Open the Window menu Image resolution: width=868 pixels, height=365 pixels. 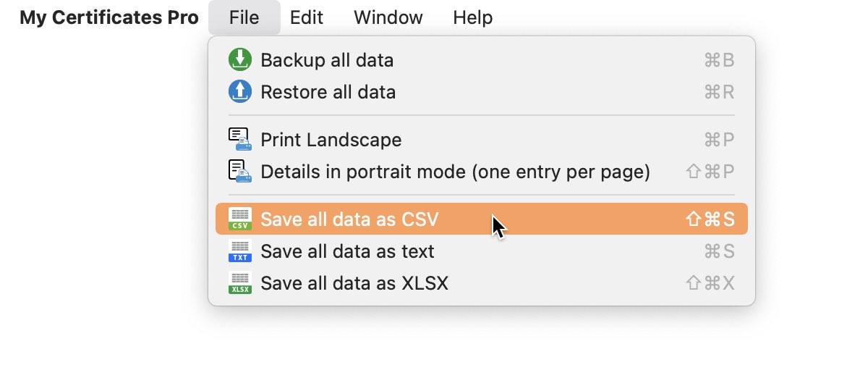click(388, 17)
